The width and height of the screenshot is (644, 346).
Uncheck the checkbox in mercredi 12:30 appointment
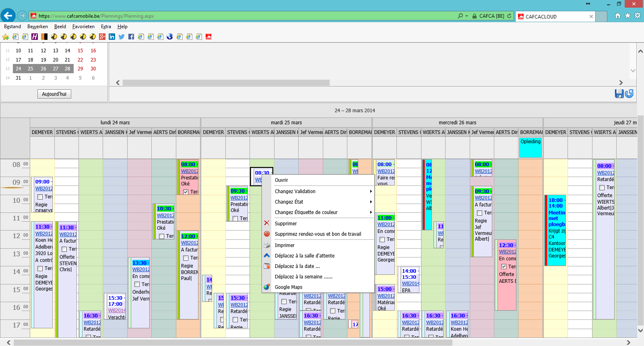pos(504,266)
